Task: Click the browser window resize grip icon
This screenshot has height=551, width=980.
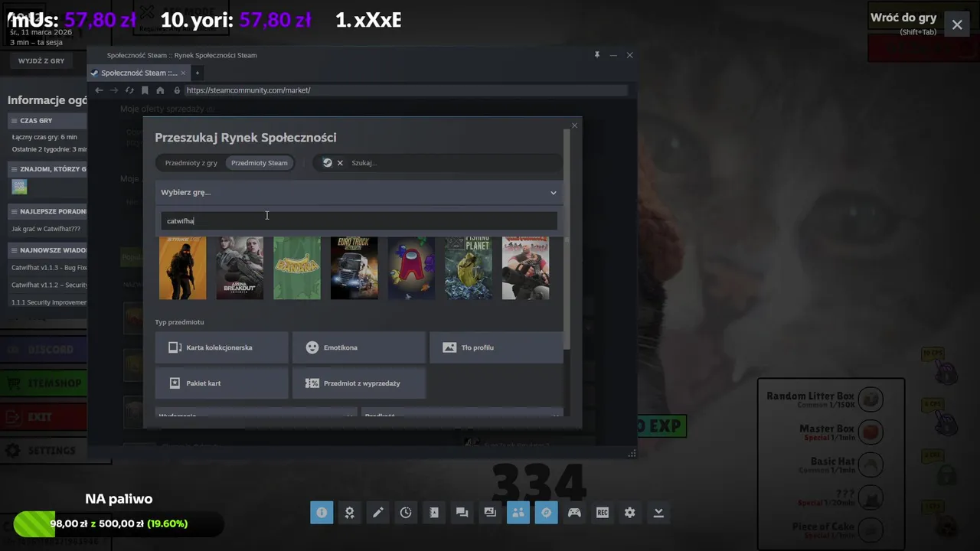Action: [632, 454]
